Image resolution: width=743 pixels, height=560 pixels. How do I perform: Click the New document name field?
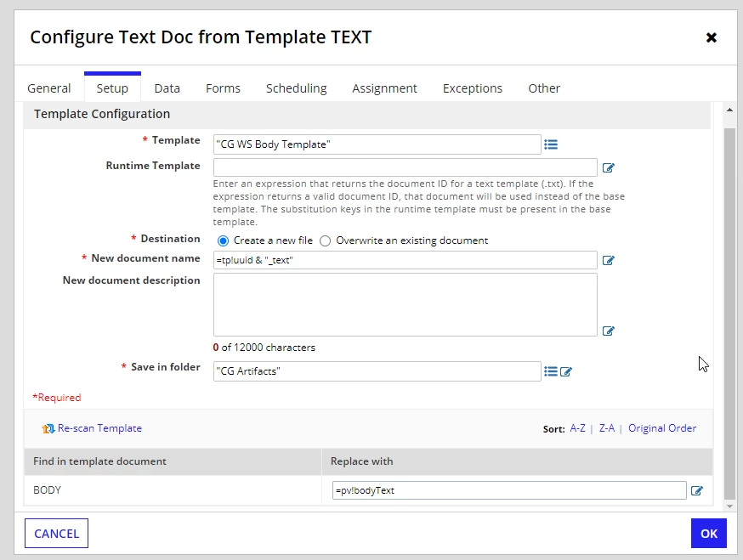pos(406,260)
